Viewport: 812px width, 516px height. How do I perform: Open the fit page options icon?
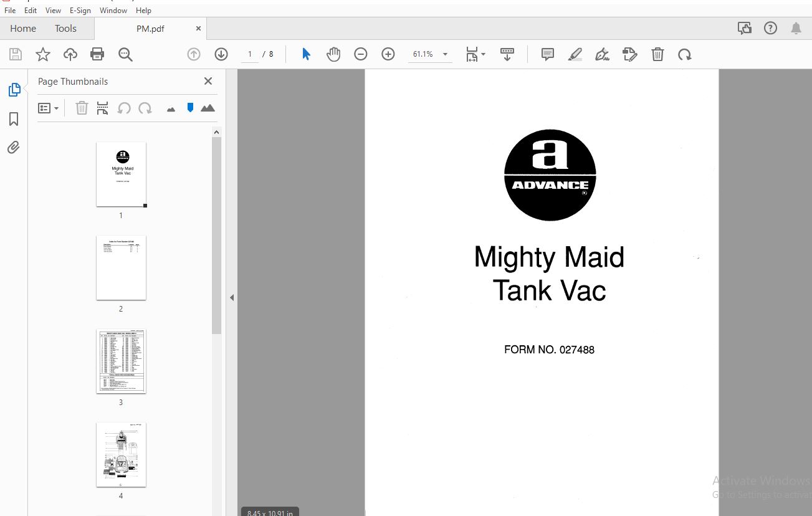[475, 54]
